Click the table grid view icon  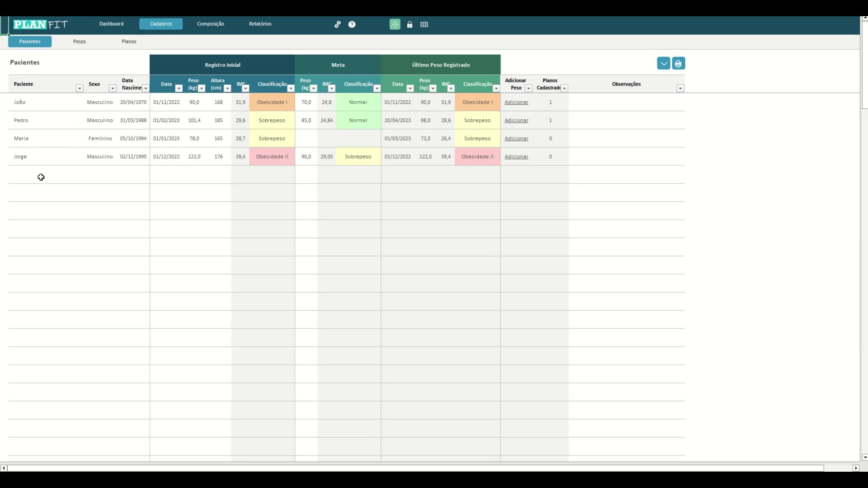click(x=424, y=24)
